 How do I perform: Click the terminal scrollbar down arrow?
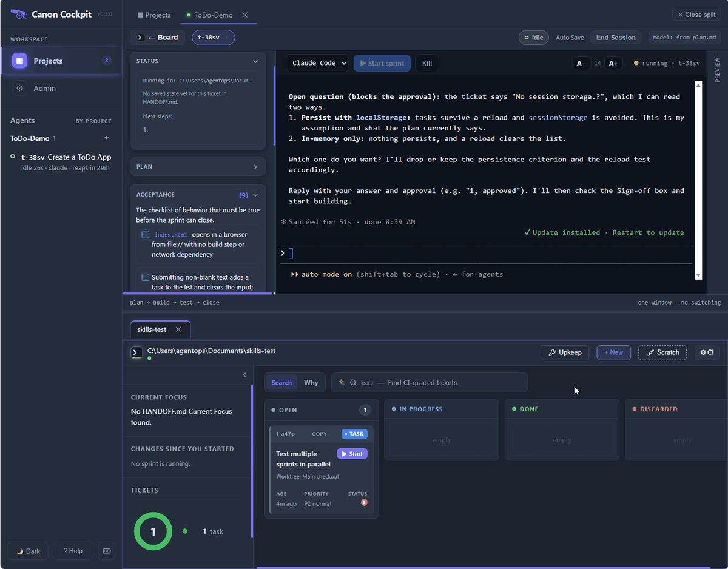click(x=698, y=275)
